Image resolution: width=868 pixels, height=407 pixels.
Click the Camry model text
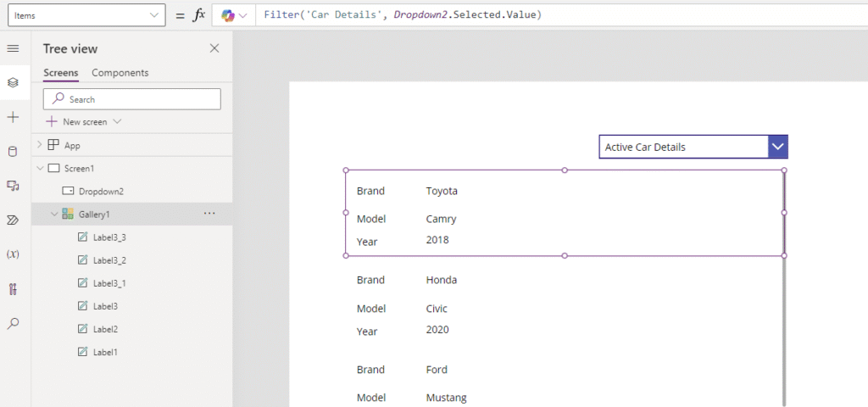441,219
